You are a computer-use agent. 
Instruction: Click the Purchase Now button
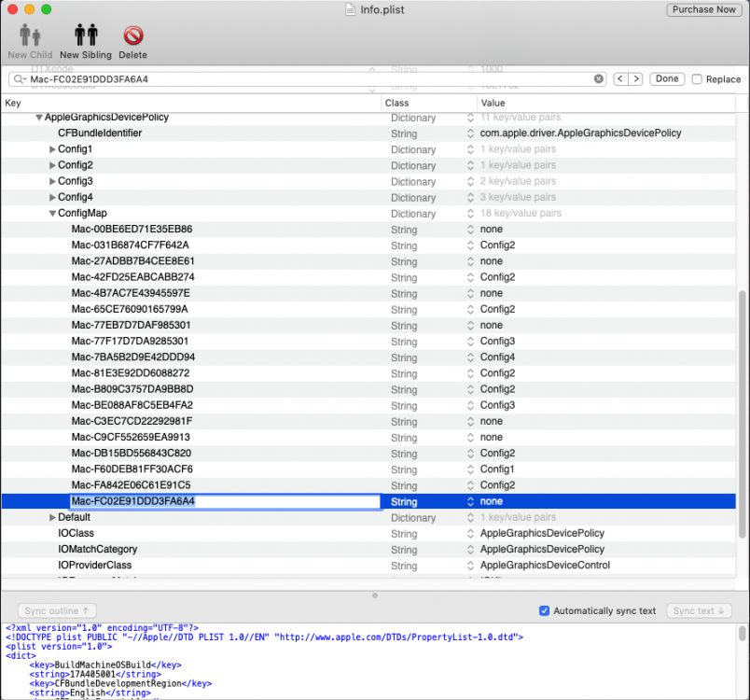tap(703, 9)
